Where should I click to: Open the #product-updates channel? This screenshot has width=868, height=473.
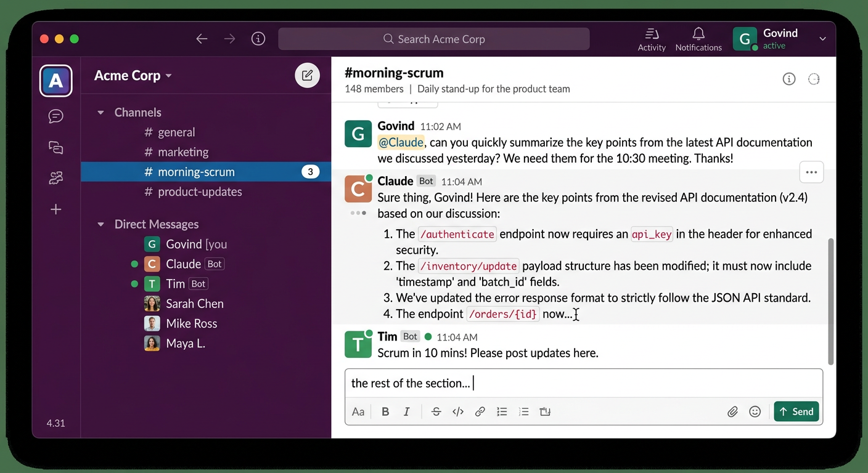pos(200,192)
